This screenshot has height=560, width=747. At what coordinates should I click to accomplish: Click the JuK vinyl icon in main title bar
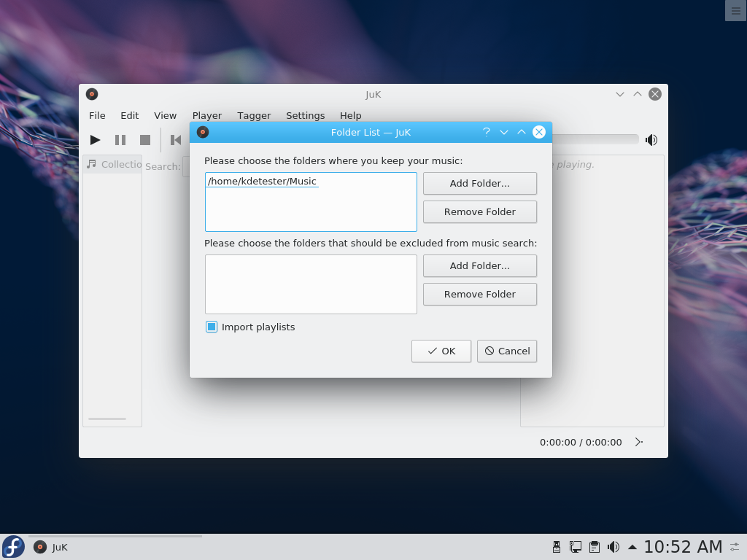coord(92,94)
